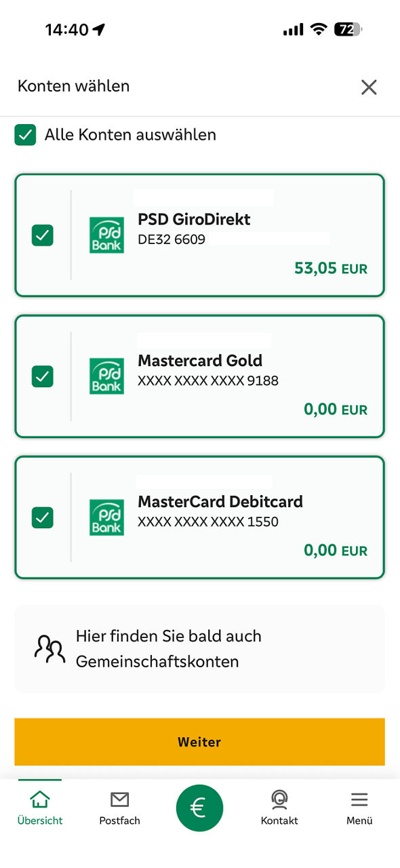Select the Kontakt tab in bottom navigation
The height and width of the screenshot is (868, 400).
279,807
